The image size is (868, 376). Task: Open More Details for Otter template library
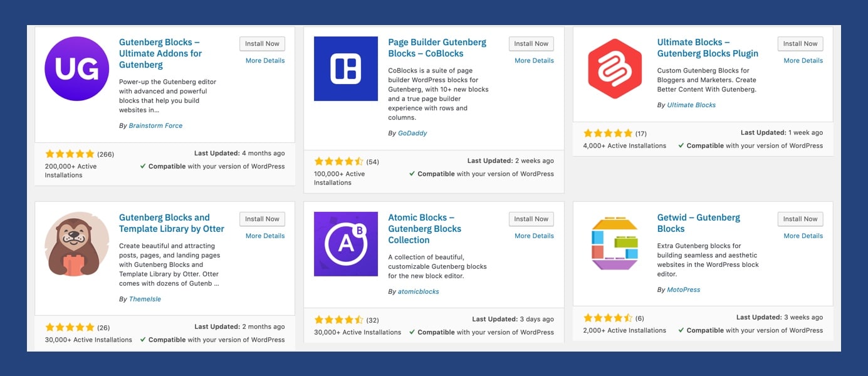[265, 236]
